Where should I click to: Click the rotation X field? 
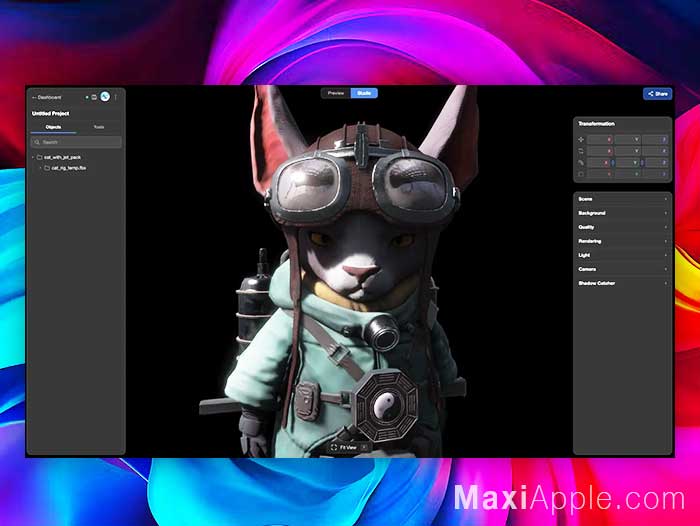(x=600, y=151)
